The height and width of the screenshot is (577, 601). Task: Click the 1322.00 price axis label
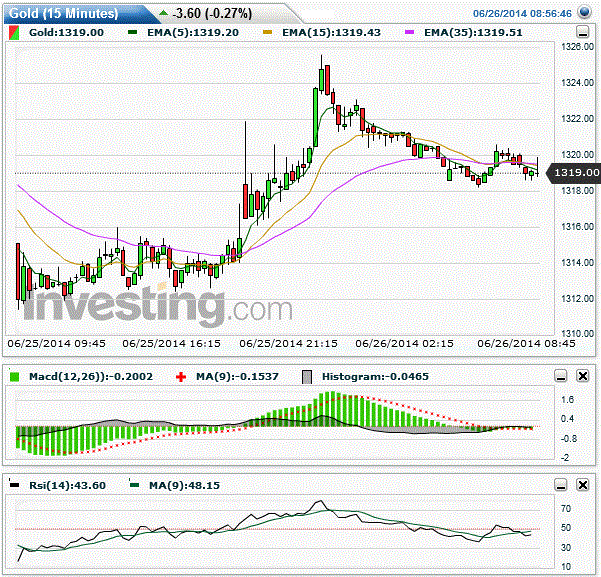click(578, 118)
